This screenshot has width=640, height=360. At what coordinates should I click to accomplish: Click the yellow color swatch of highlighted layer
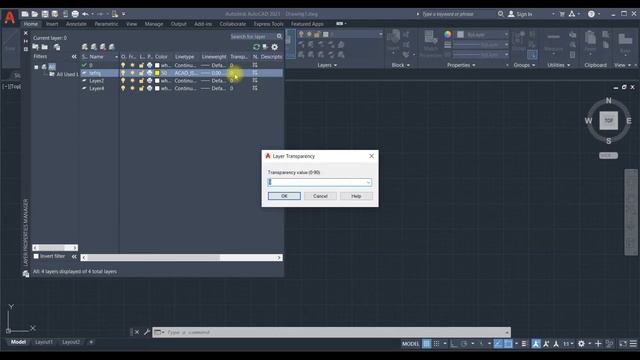[x=157, y=73]
